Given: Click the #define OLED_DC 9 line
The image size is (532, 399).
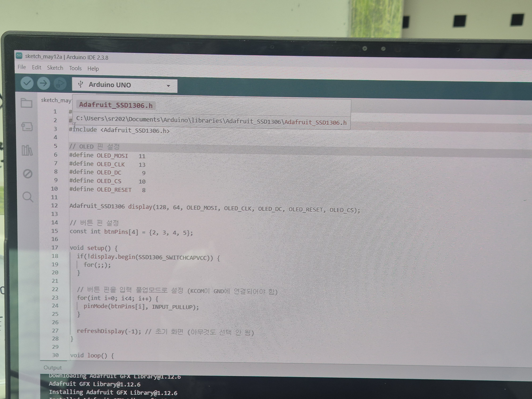Looking at the screenshot, I should tap(107, 173).
